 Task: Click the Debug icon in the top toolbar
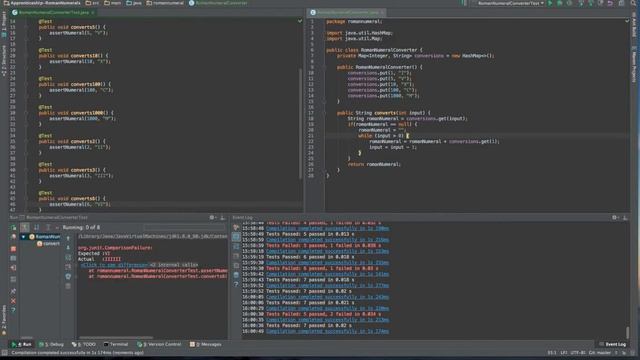pyautogui.click(x=560, y=3)
